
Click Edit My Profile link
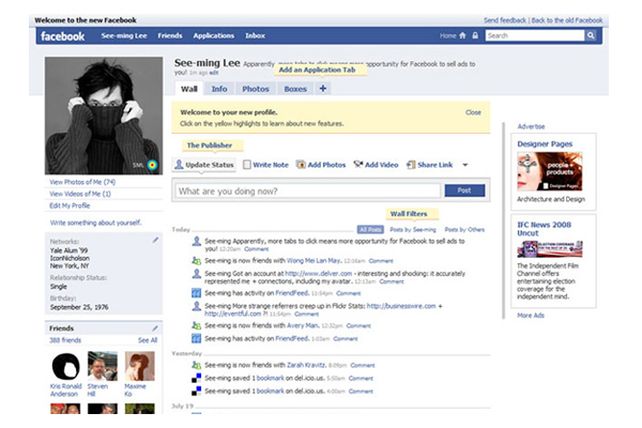(70, 206)
